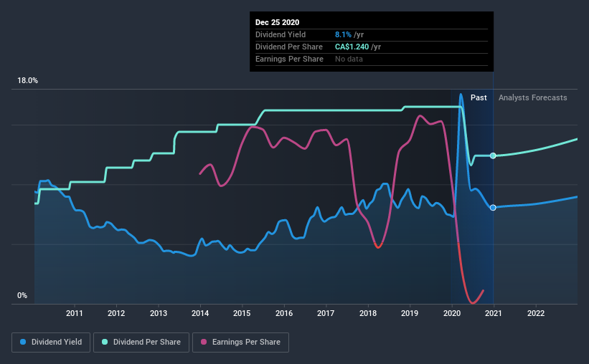The image size is (589, 364).
Task: Toggle the Dividend Per Share legend button
Action: 141,343
